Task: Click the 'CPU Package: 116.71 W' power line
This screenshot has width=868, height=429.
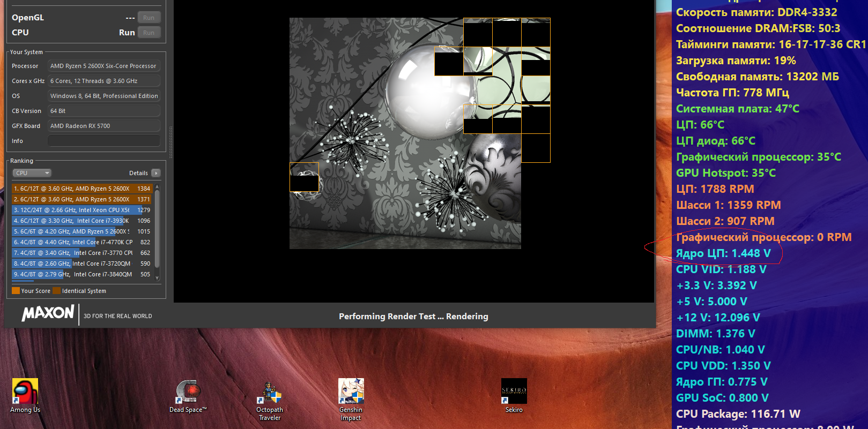Action: pyautogui.click(x=738, y=414)
